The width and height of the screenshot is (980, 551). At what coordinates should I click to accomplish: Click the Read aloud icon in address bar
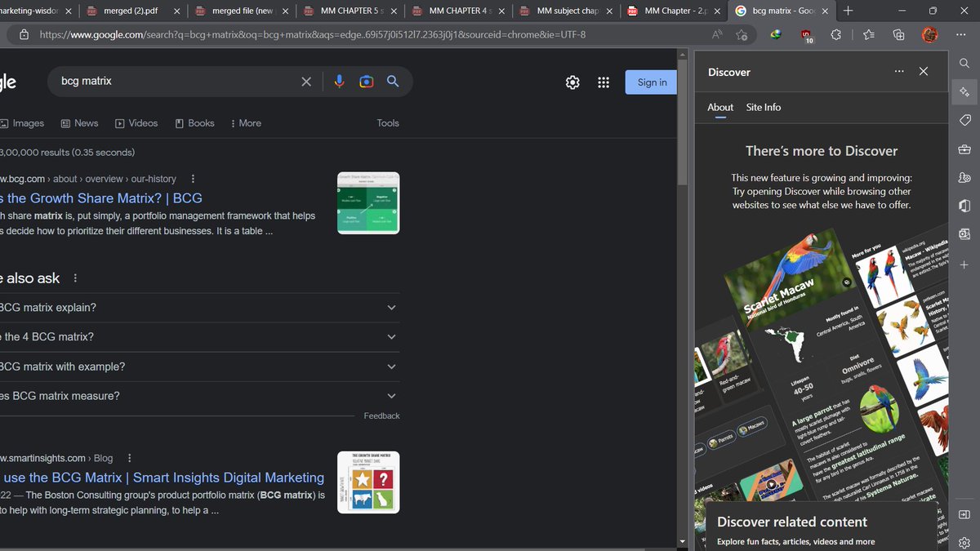[717, 35]
